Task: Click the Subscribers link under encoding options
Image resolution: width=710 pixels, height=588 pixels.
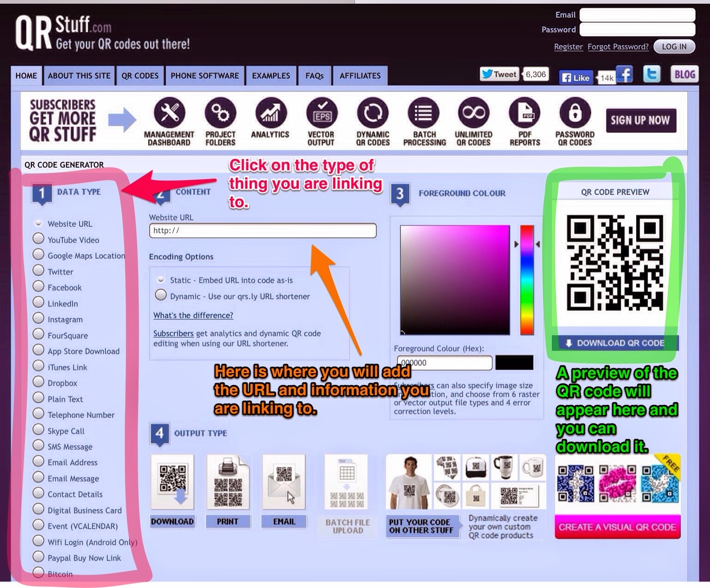Action: click(x=173, y=333)
